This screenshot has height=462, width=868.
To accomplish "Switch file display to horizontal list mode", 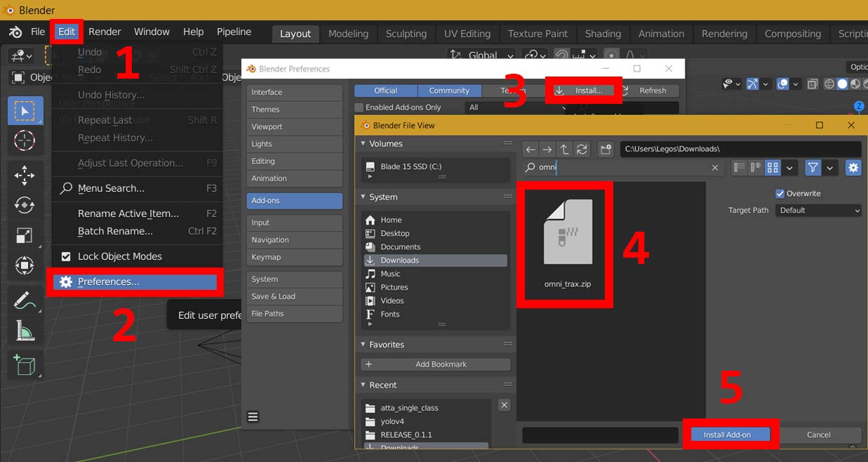I will coord(756,168).
